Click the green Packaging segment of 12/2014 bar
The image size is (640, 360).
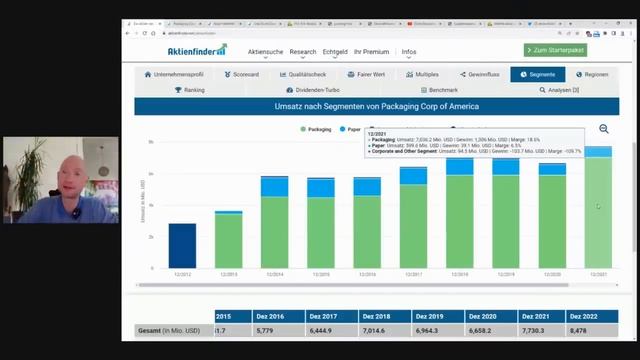click(274, 233)
